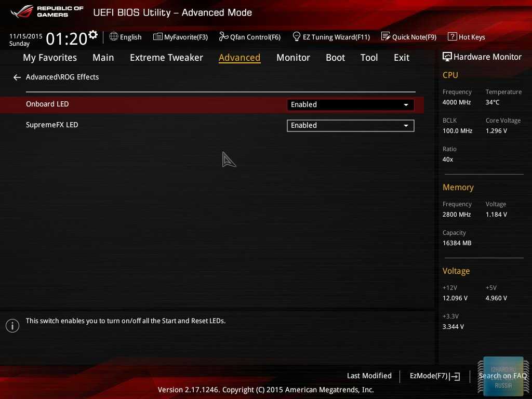Click the Last Modified button
This screenshot has width=532, height=399.
click(369, 376)
